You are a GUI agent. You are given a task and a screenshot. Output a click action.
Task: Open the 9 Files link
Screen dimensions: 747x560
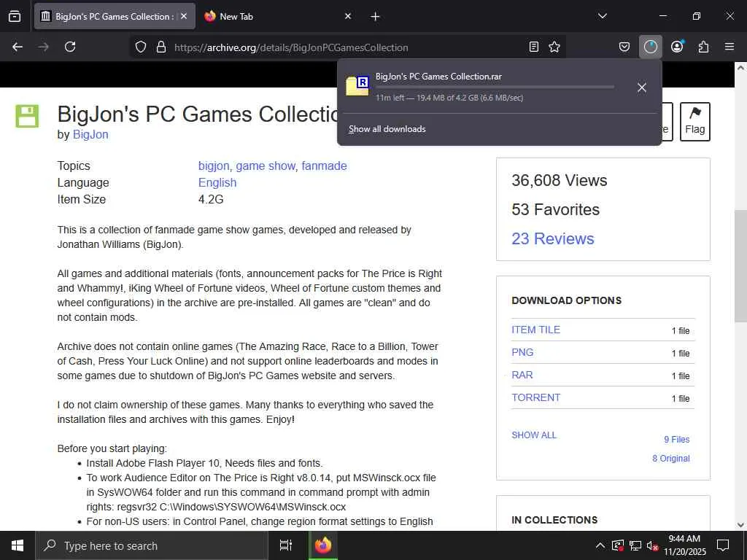pyautogui.click(x=677, y=440)
